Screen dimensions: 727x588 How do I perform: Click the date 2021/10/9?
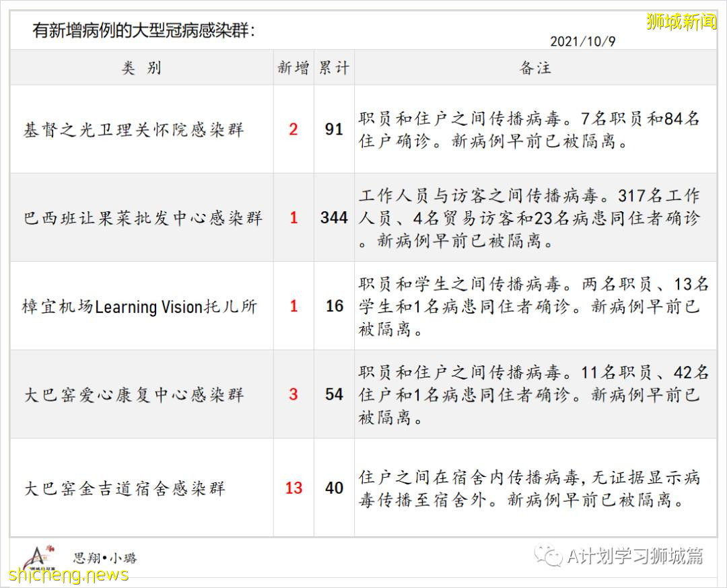point(582,41)
